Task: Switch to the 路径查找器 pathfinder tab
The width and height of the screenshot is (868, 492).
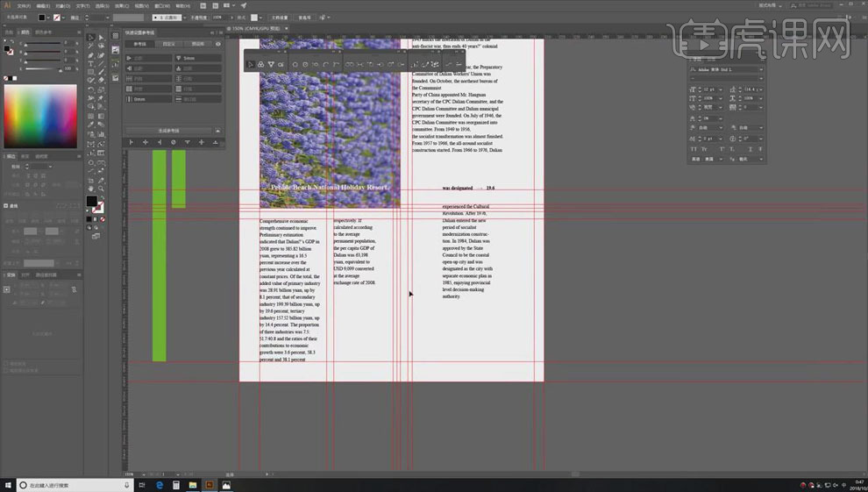Action: (46, 275)
